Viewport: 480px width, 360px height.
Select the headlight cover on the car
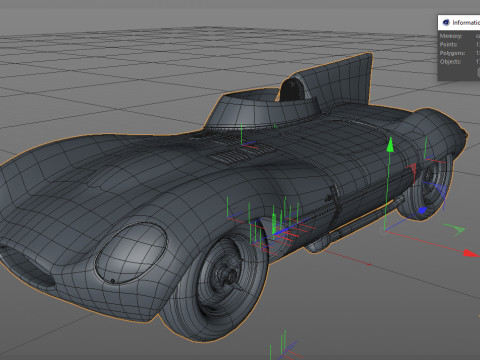click(x=131, y=253)
